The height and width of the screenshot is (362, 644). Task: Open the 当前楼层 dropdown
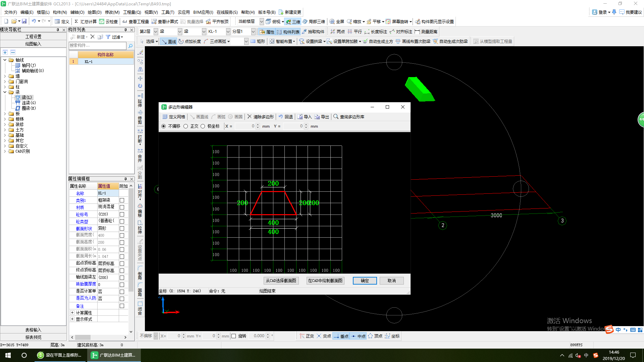tap(262, 21)
